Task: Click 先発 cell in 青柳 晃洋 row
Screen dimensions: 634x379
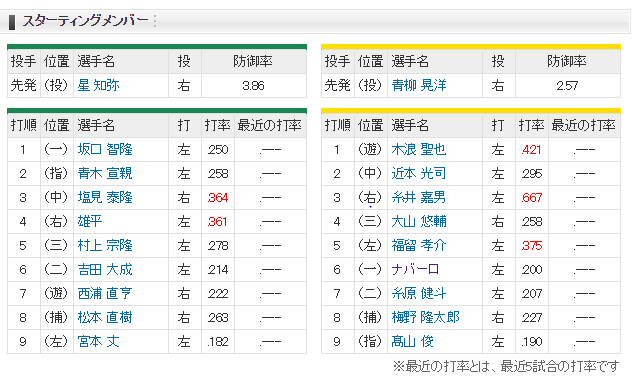Action: 337,85
